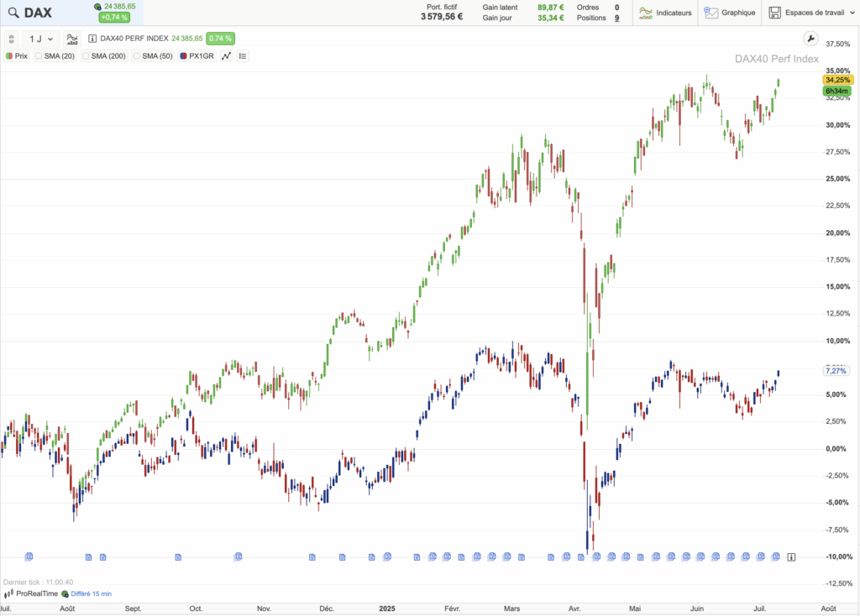Click the info icon before DAX40 PERF INDEX
Viewport: 860px width, 616px height.
coord(92,39)
